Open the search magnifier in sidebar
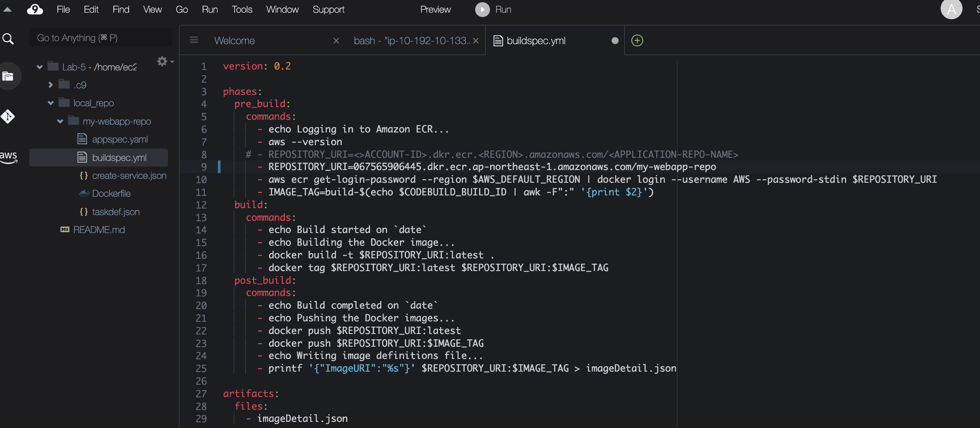The width and height of the screenshot is (980, 428). 8,39
